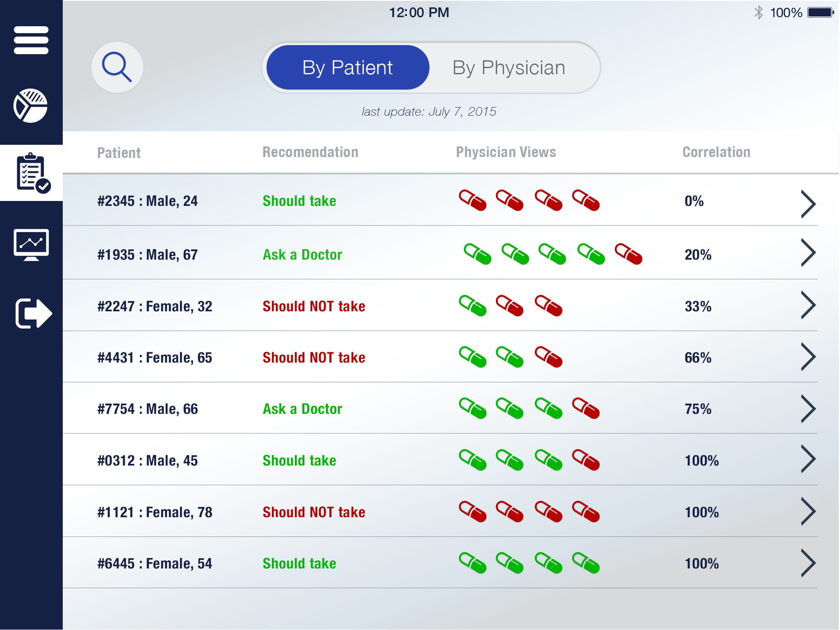The height and width of the screenshot is (630, 840).
Task: Expand details for patient #2247
Action: tap(808, 305)
